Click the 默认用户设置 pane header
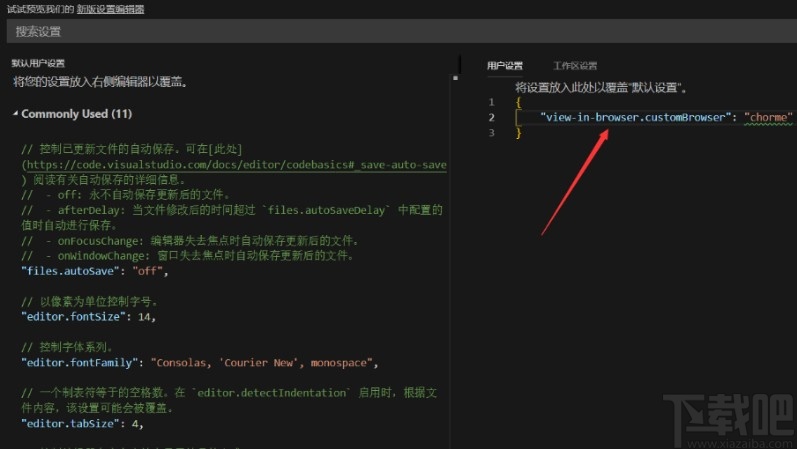This screenshot has width=797, height=449. click(x=38, y=62)
